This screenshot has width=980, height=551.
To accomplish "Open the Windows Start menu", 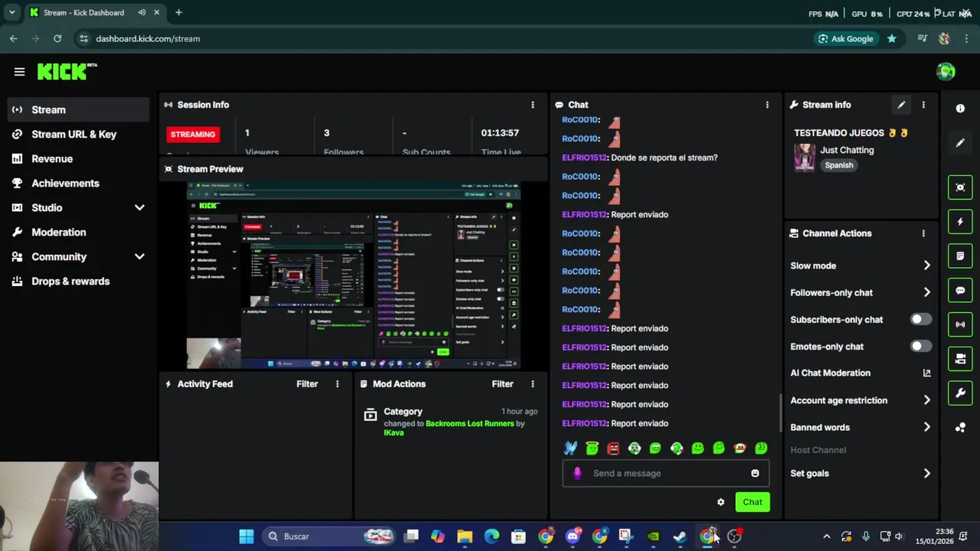I will click(246, 536).
